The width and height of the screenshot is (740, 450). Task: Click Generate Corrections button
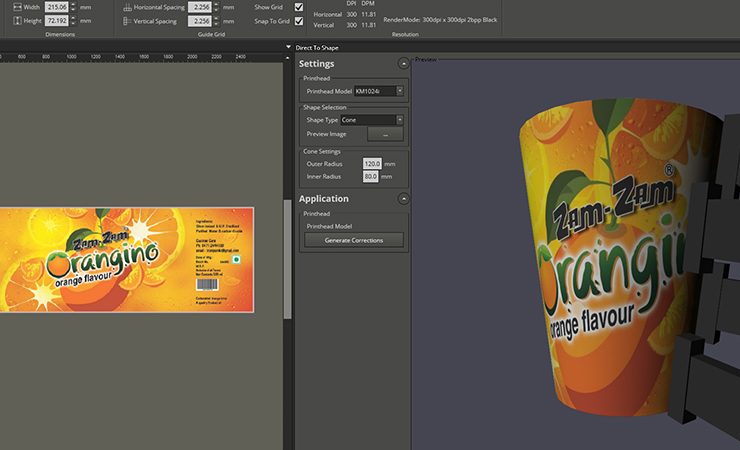(354, 240)
